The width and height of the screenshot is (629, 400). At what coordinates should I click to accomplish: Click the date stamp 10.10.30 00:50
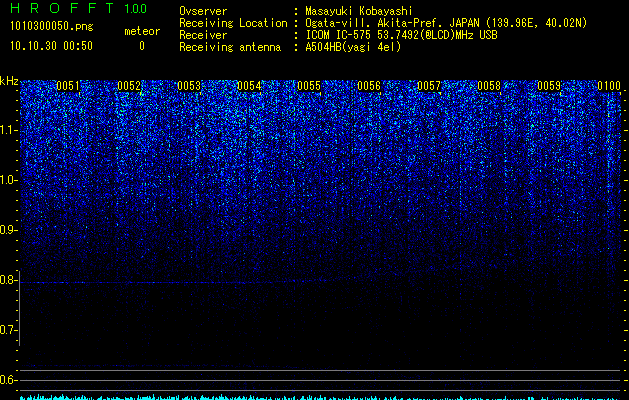pos(51,46)
